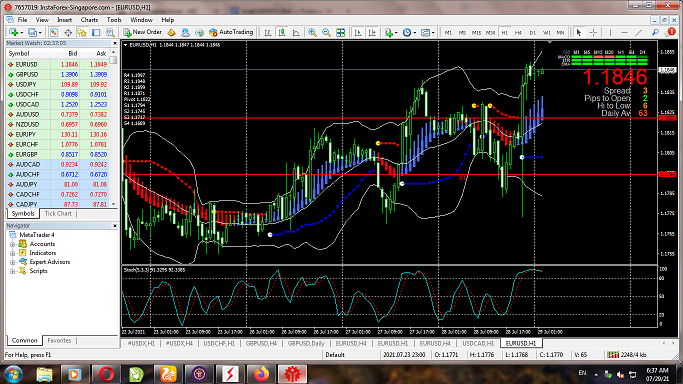Switch to the Tick Chart tab
This screenshot has height=384, width=683.
coord(58,213)
